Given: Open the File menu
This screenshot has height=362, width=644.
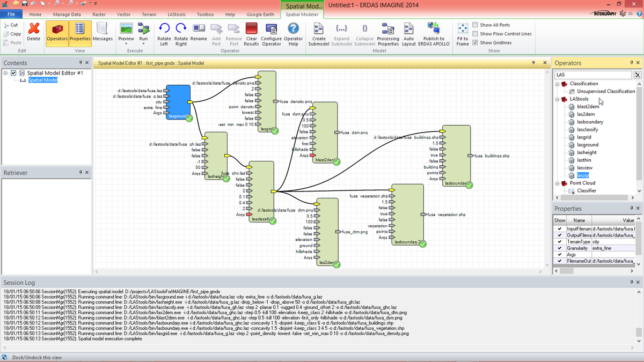Looking at the screenshot, I should 11,14.
